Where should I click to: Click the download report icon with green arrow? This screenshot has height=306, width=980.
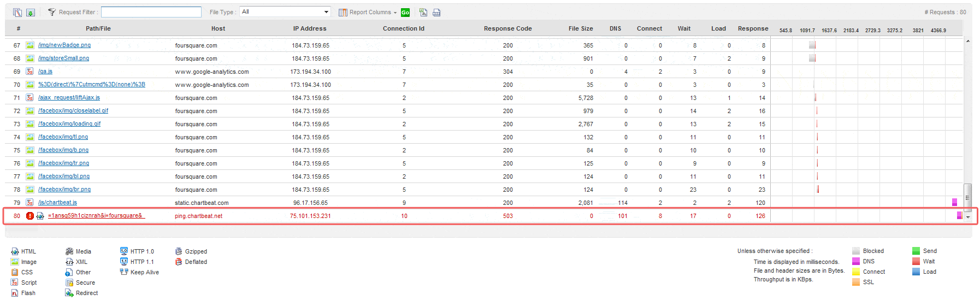(31, 12)
